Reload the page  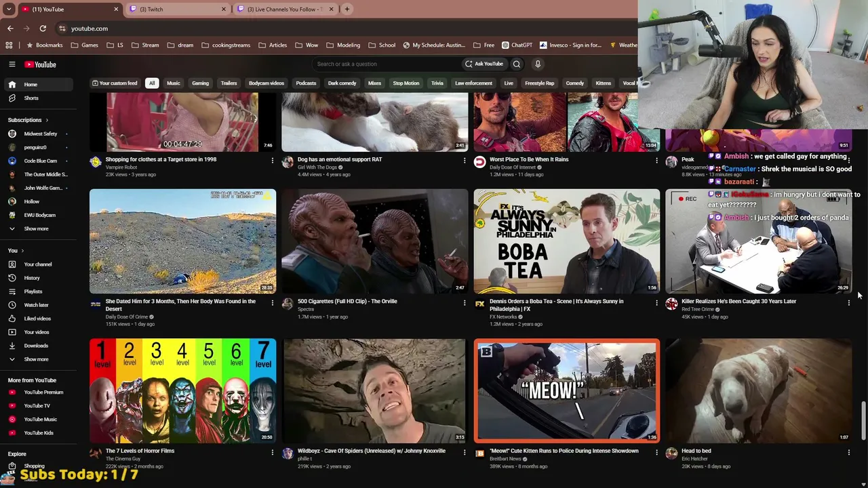point(43,28)
